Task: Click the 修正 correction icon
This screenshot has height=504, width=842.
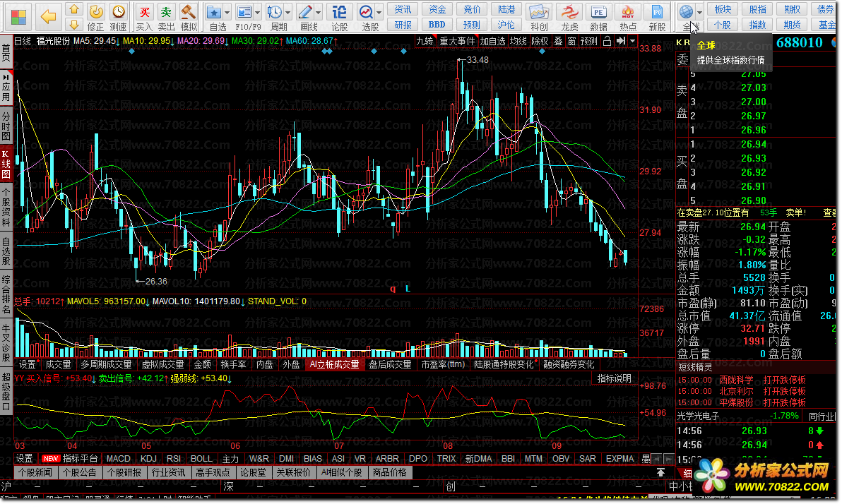Action: (96, 12)
